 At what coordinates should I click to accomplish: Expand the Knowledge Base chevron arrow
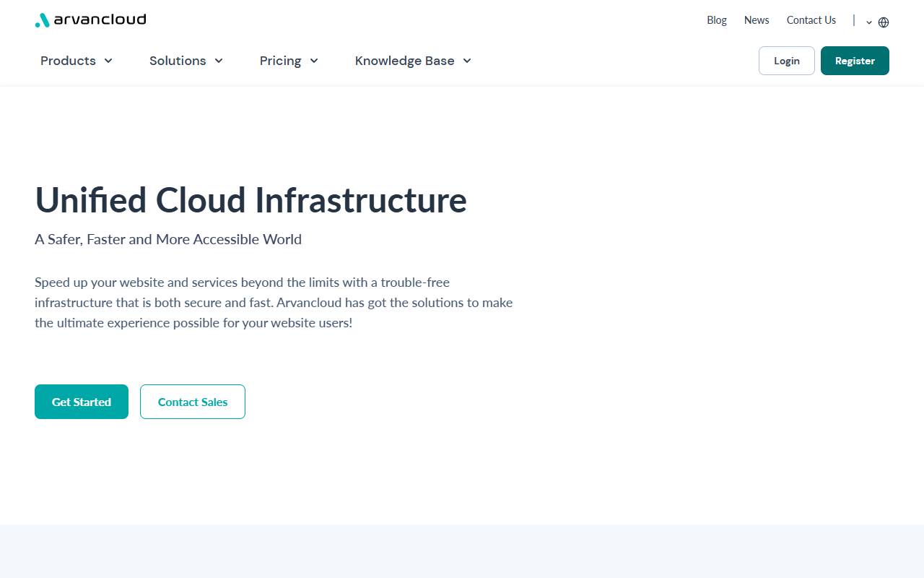[x=467, y=61]
